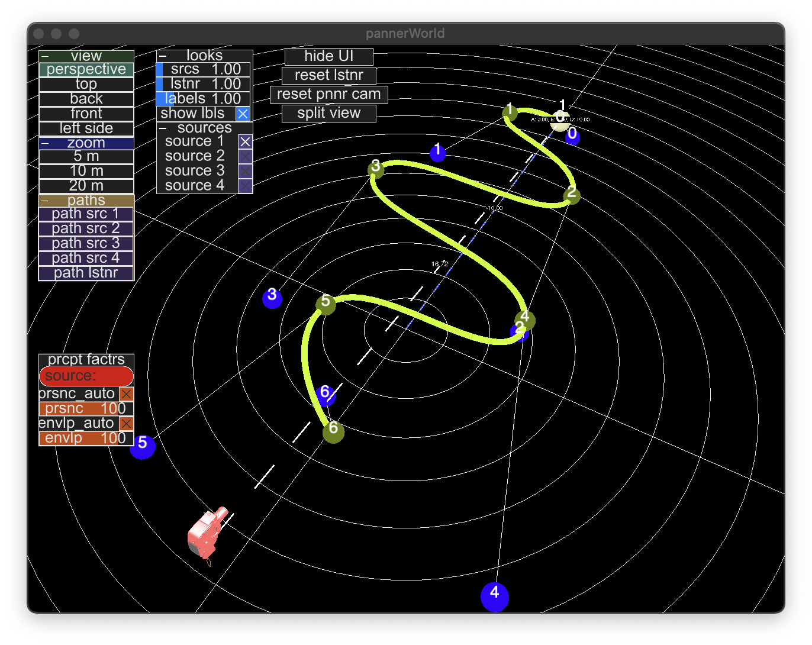The width and height of the screenshot is (812, 645).
Task: Toggle the show lbls checkbox
Action: coord(243,114)
